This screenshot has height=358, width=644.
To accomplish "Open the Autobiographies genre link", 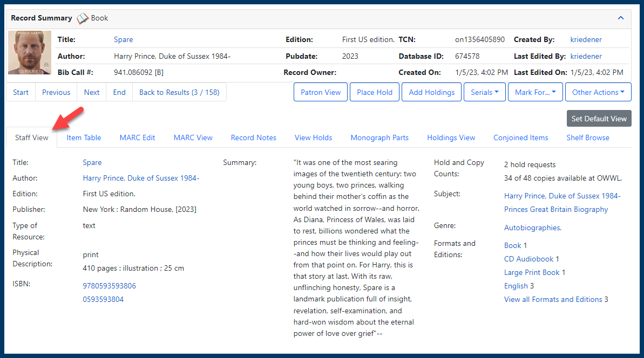I will tap(533, 228).
